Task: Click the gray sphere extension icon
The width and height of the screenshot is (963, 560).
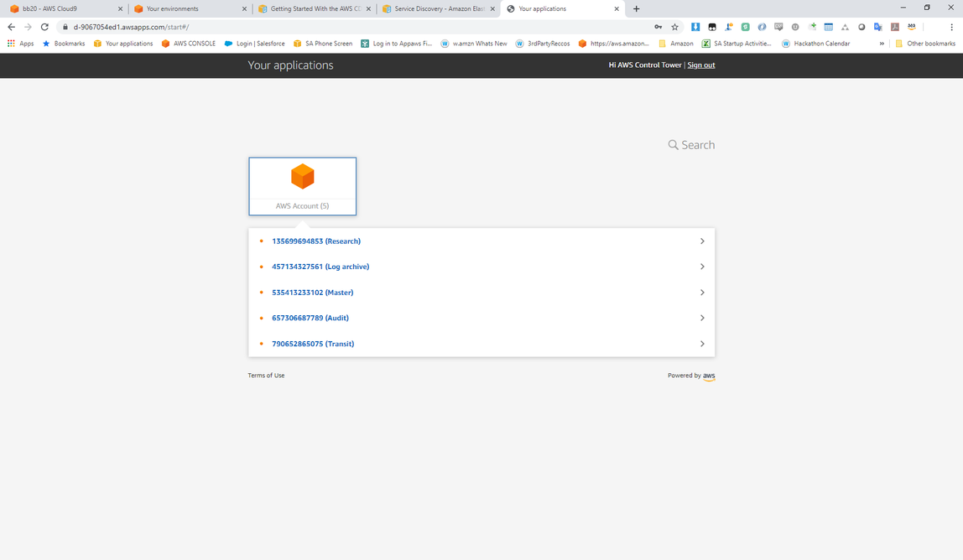Action: click(x=861, y=27)
